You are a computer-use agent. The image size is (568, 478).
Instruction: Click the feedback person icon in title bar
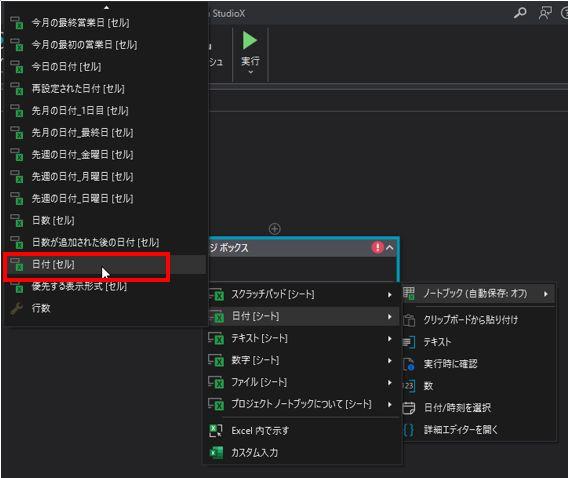(545, 13)
